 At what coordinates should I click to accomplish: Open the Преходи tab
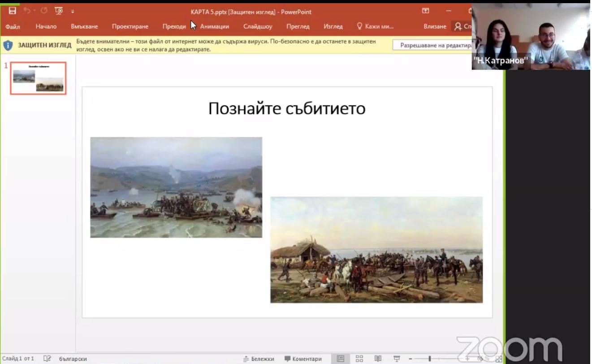174,26
